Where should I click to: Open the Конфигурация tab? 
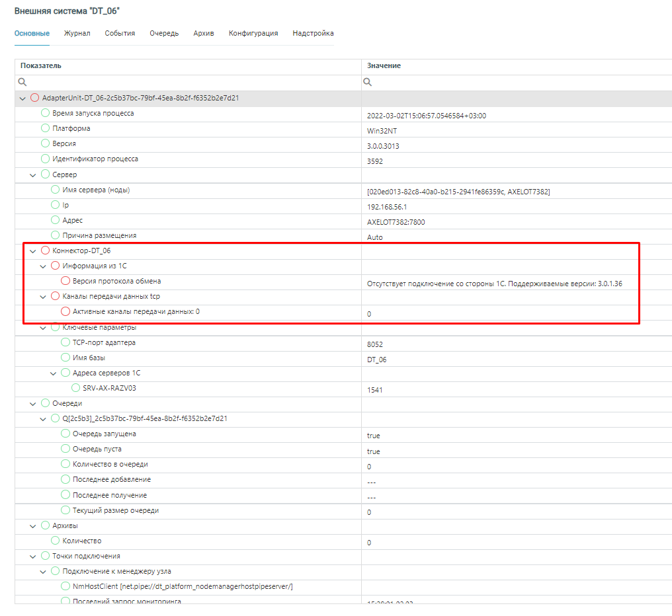coord(253,33)
